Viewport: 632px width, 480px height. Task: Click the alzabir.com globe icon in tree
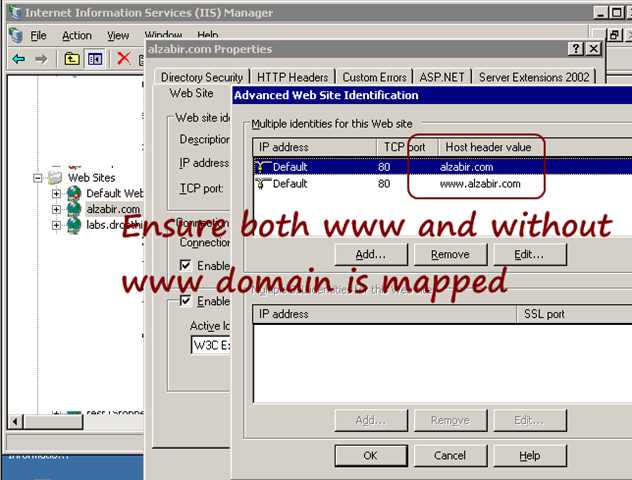74,209
